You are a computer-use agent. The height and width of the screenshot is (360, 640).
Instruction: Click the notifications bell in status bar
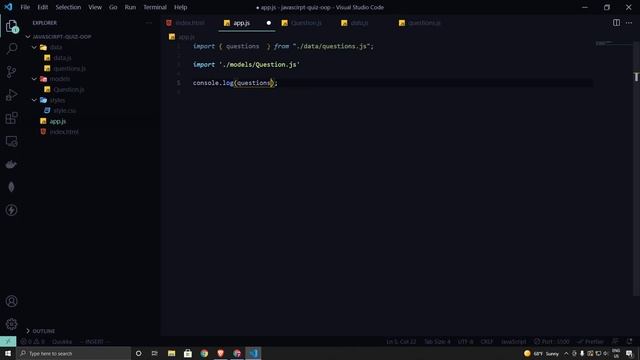click(x=629, y=342)
